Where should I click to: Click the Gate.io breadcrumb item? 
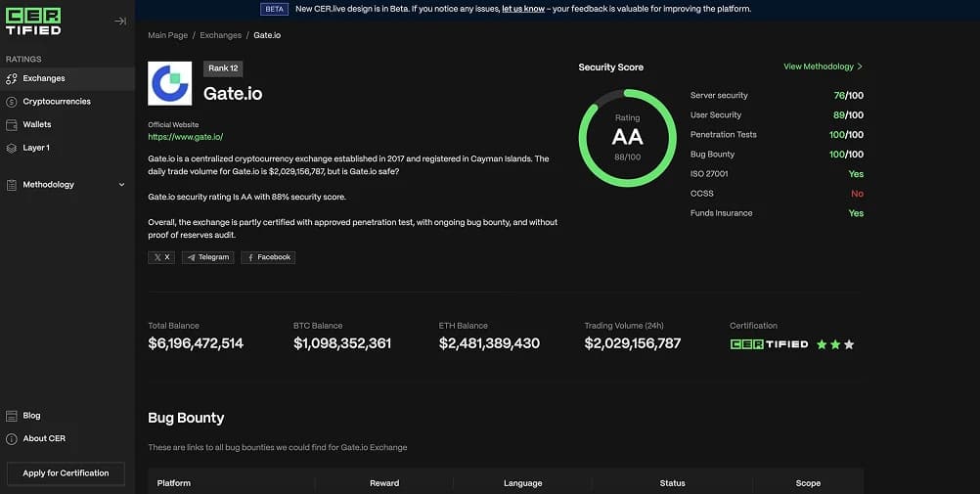coord(267,35)
